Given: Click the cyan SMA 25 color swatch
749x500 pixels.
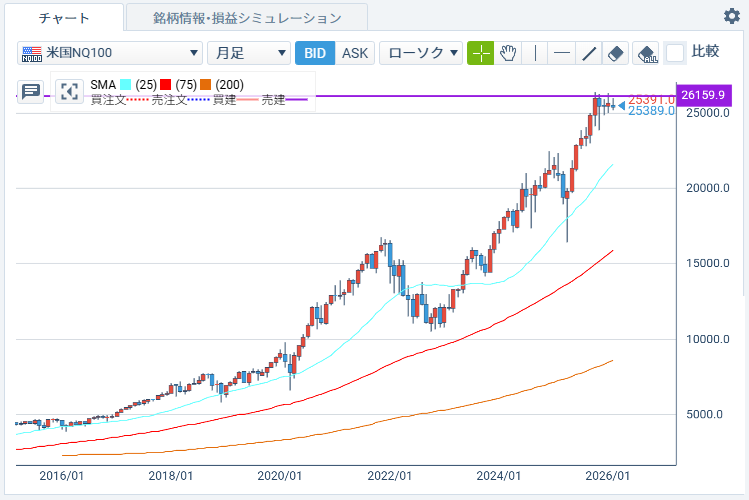Looking at the screenshot, I should (126, 85).
